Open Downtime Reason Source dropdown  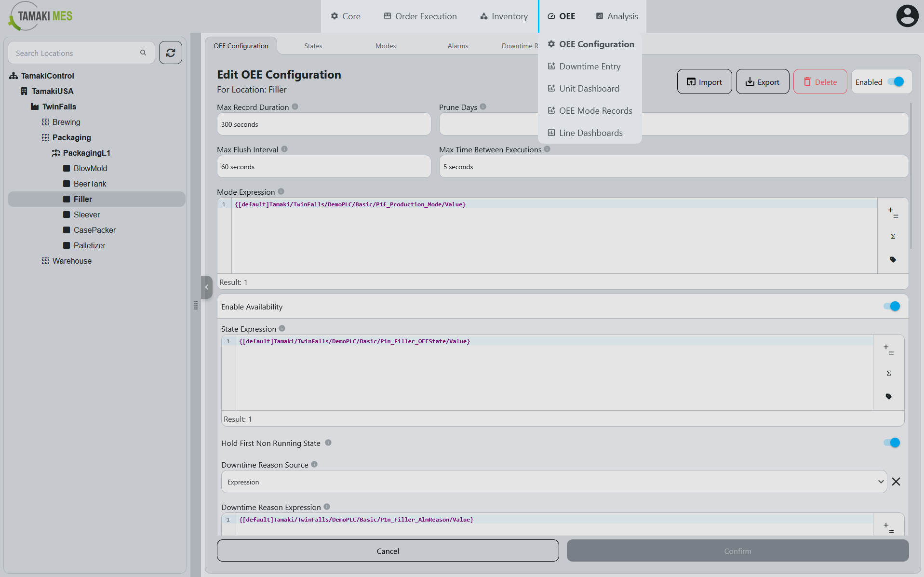tap(554, 482)
